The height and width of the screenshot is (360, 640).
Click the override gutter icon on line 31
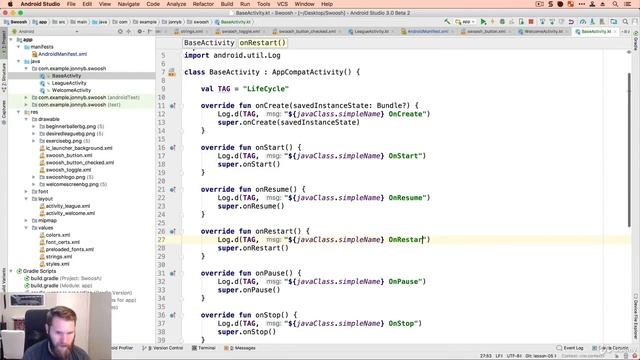tap(172, 273)
